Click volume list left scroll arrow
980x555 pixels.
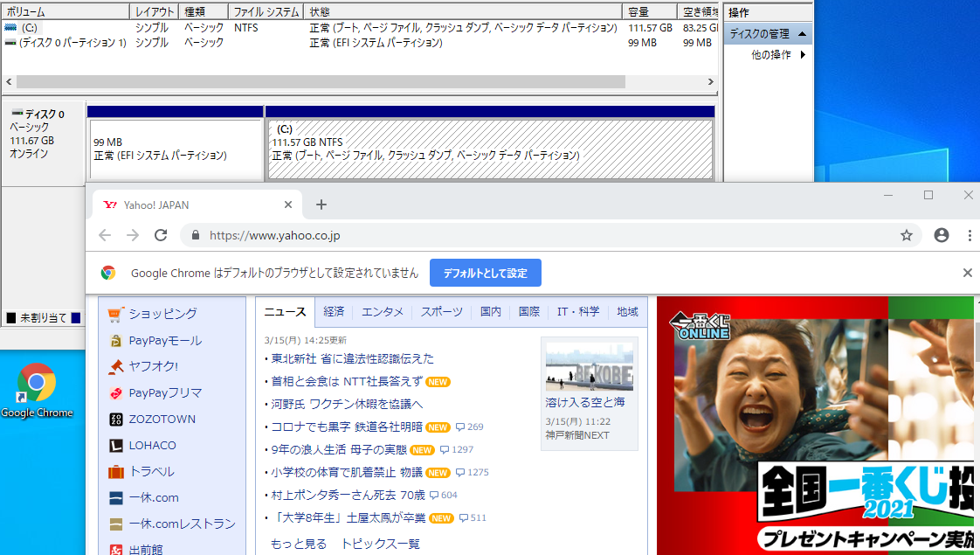[9, 82]
